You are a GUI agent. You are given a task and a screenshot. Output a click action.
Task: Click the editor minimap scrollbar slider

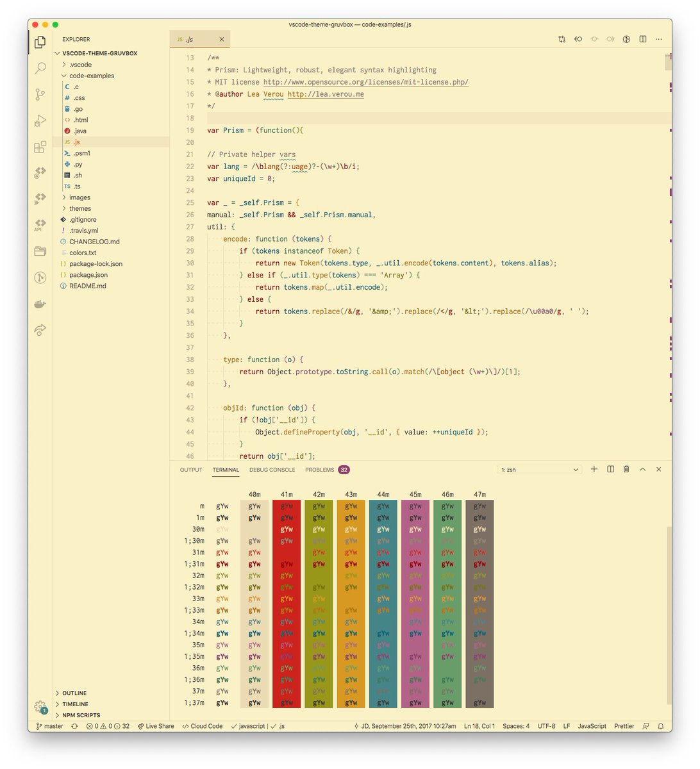point(668,62)
